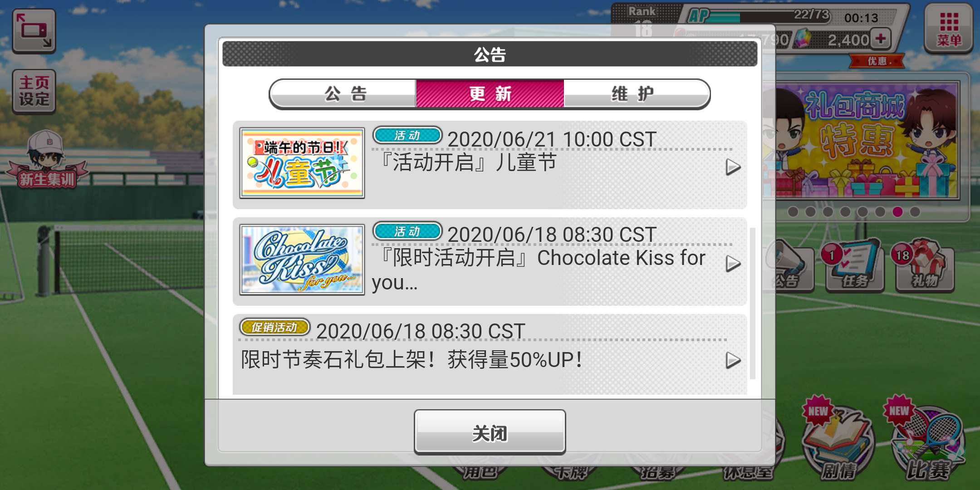980x490 pixels.
Task: Switch to the 公告 tab
Action: (343, 94)
